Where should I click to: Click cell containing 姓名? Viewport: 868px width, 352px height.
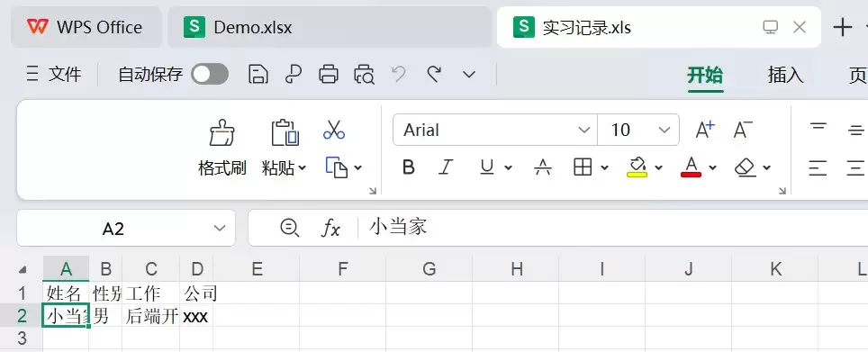[66, 293]
